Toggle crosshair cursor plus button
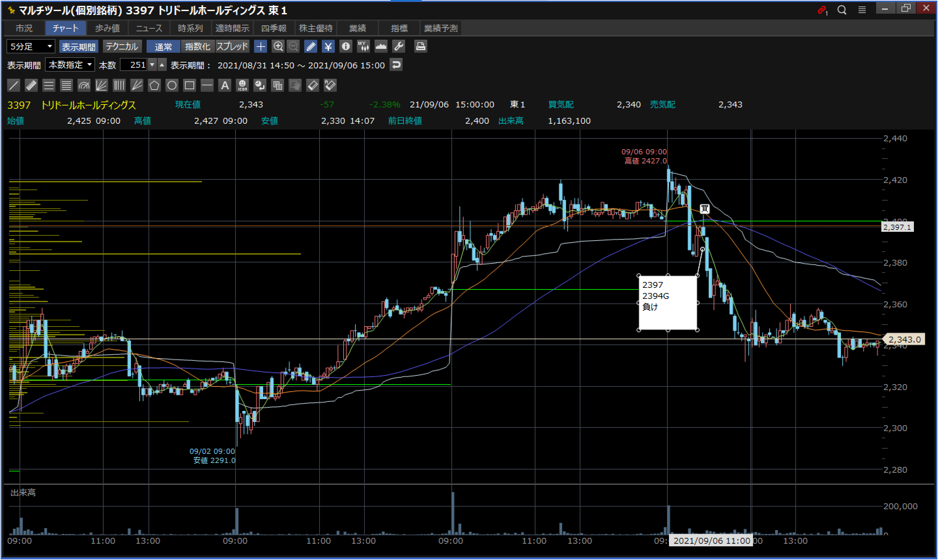Image resolution: width=938 pixels, height=560 pixels. point(261,47)
